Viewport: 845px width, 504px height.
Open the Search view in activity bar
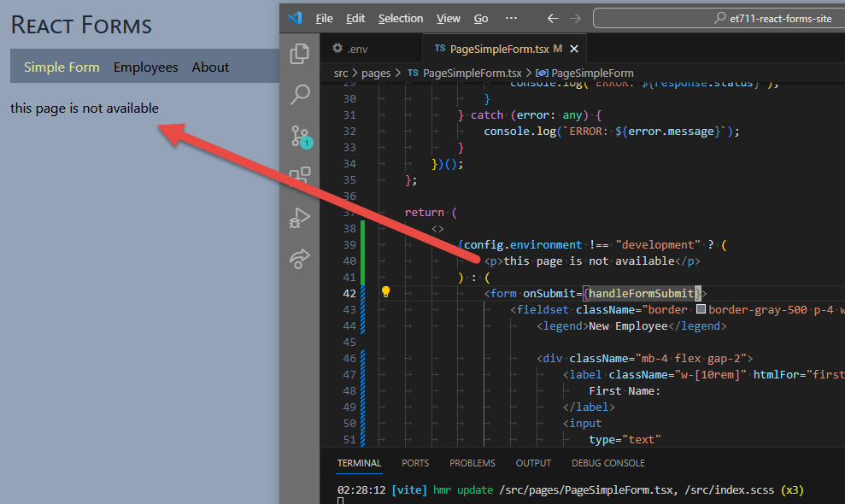[300, 94]
